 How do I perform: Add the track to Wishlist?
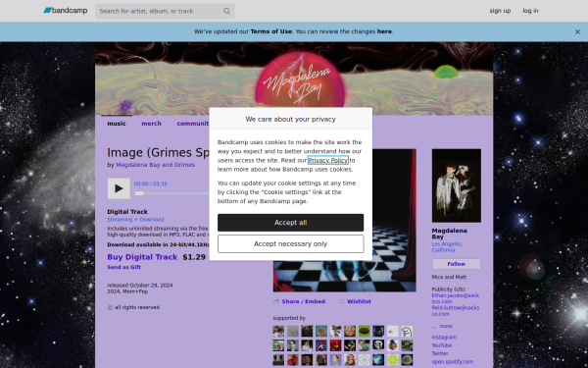(x=359, y=301)
